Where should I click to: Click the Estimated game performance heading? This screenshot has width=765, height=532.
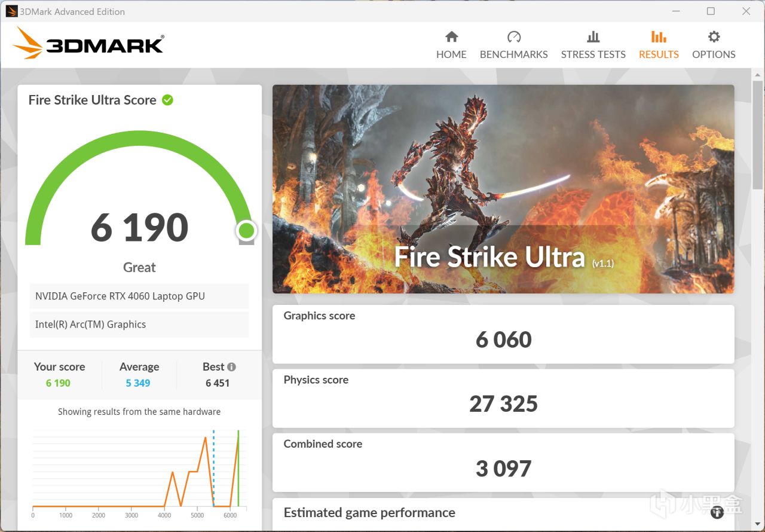point(369,513)
